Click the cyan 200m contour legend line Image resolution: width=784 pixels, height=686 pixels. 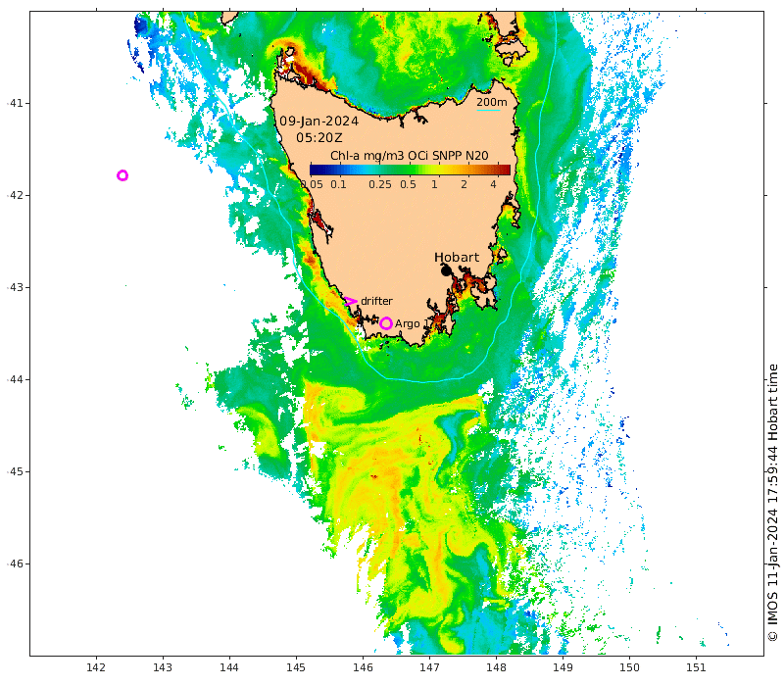click(x=490, y=111)
